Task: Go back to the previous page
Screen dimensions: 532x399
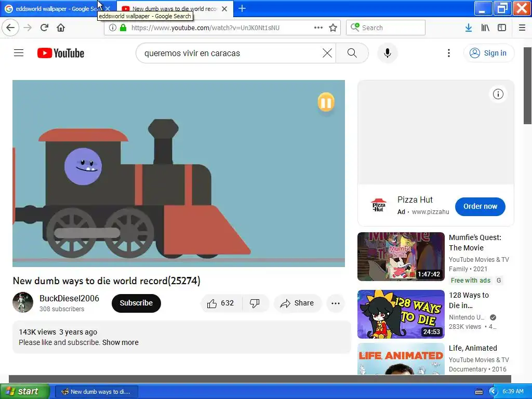Action: (x=10, y=28)
